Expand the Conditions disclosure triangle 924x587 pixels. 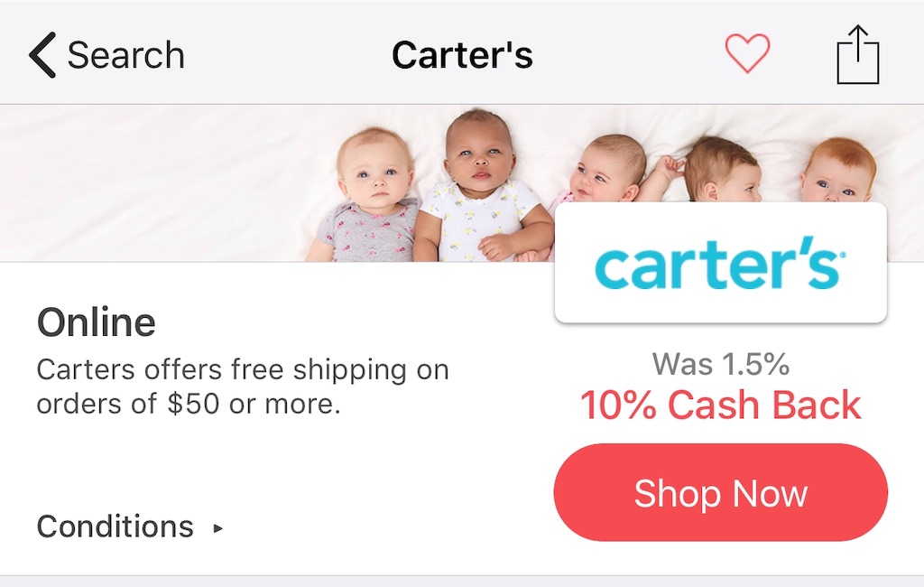pos(218,528)
